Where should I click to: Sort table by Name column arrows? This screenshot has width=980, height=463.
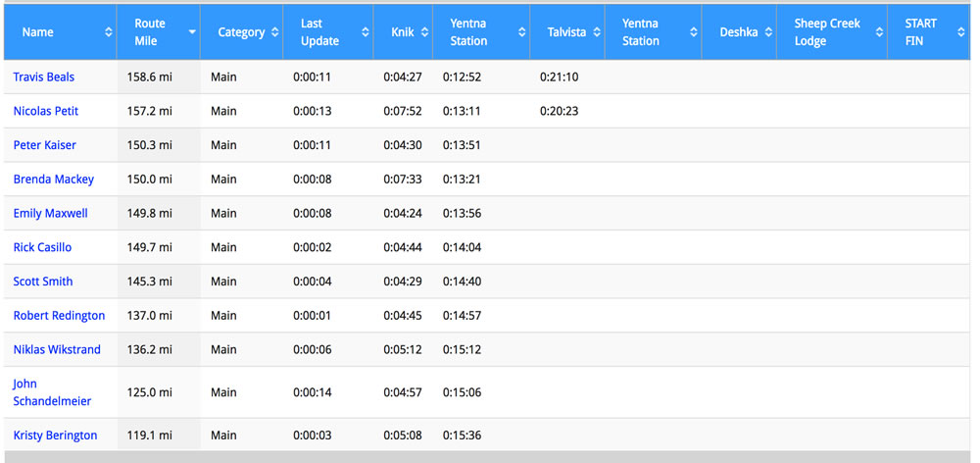coord(109,32)
